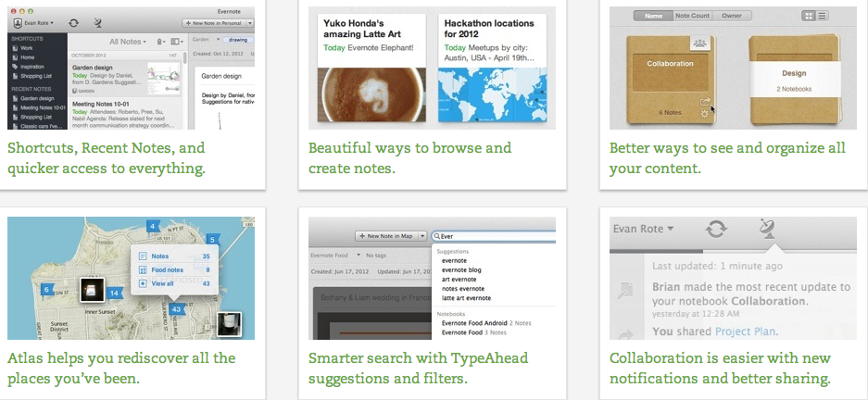Click the shared-people icon on Collaboration notebook
This screenshot has width=868, height=400.
pos(699,44)
